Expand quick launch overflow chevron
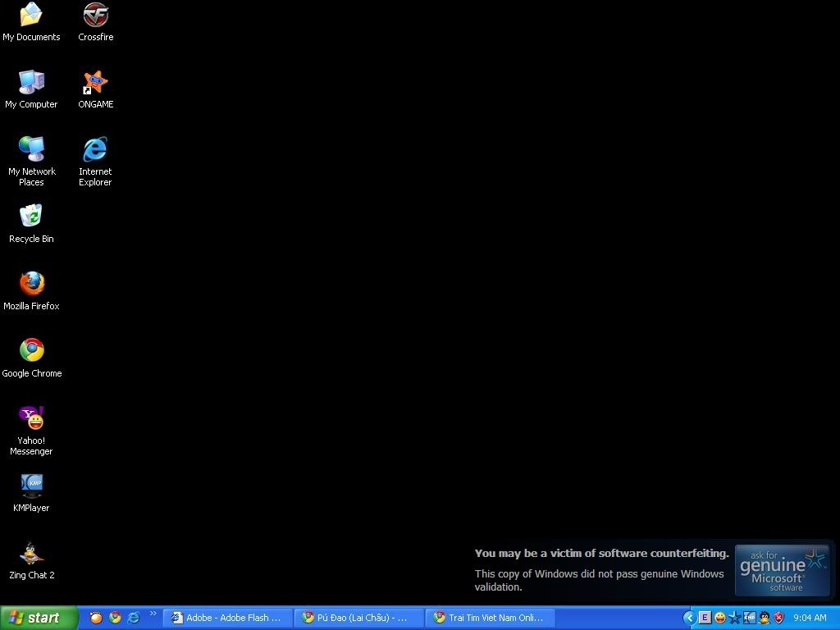This screenshot has width=840, height=630. point(153,614)
